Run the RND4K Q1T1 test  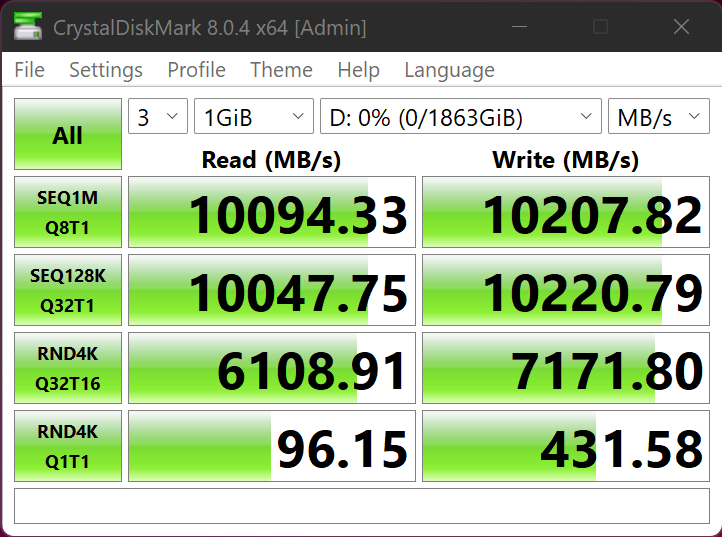click(x=68, y=446)
